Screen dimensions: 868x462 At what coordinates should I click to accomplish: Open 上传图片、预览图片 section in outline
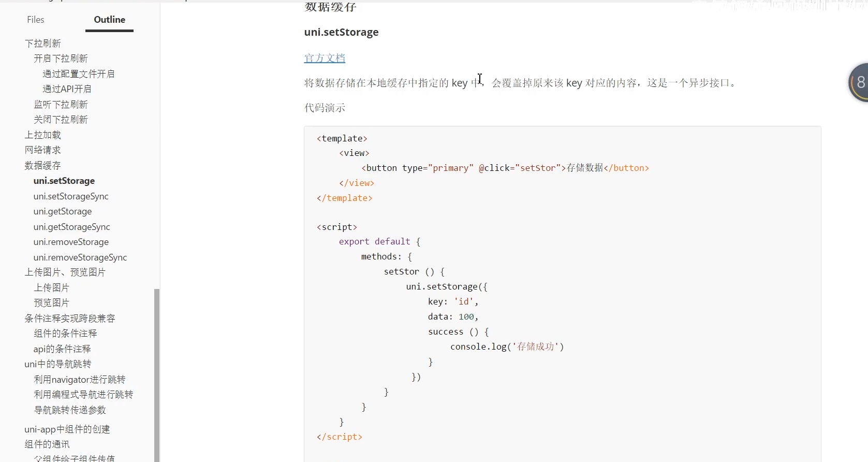coord(65,272)
